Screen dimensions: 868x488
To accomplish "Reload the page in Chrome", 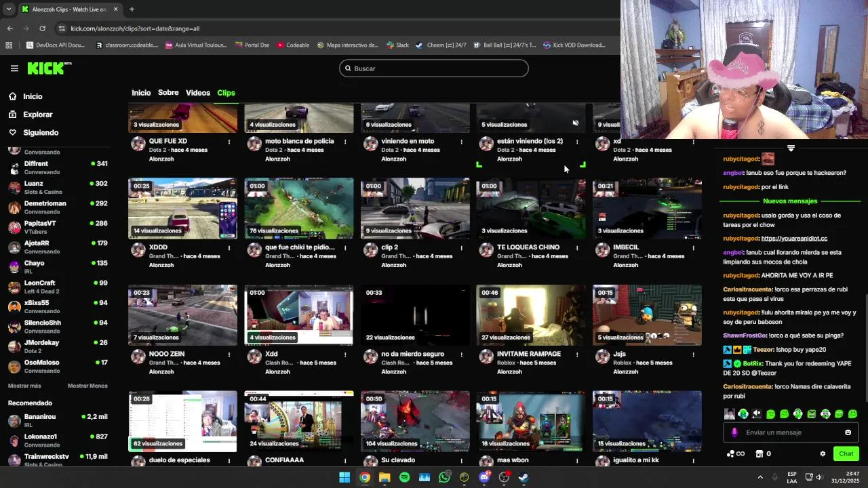I will click(x=42, y=28).
